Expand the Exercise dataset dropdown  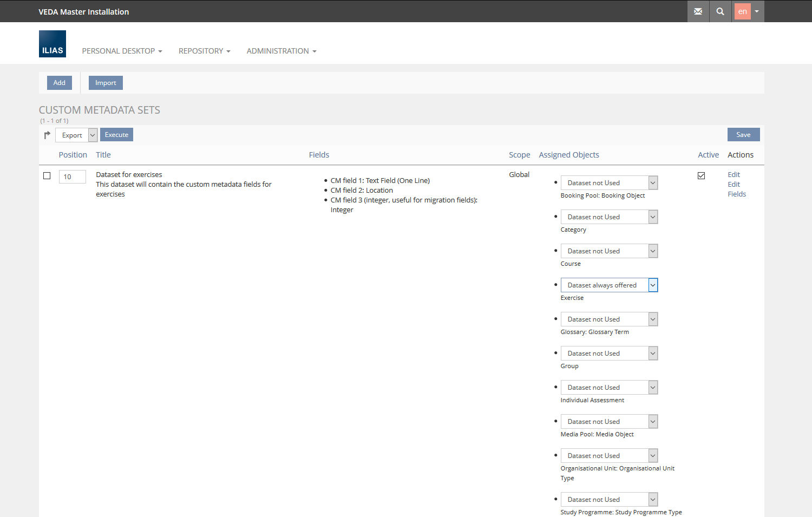pyautogui.click(x=609, y=285)
